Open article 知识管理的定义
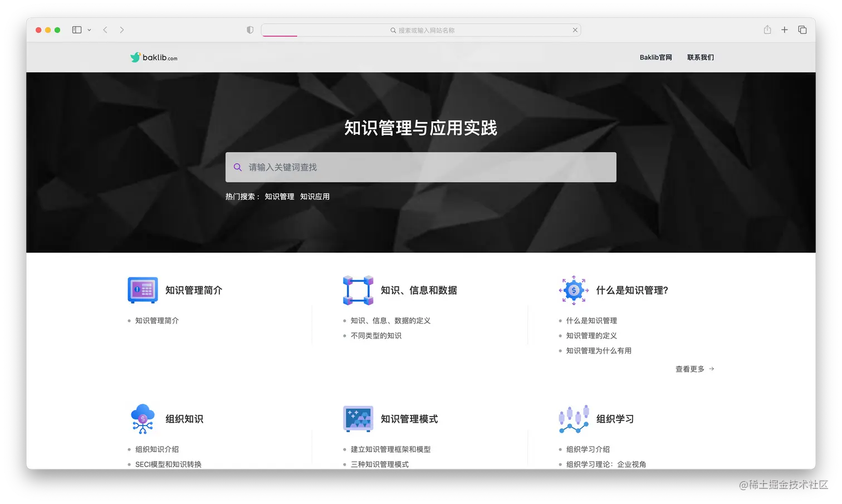Viewport: 842px width, 504px height. (591, 336)
